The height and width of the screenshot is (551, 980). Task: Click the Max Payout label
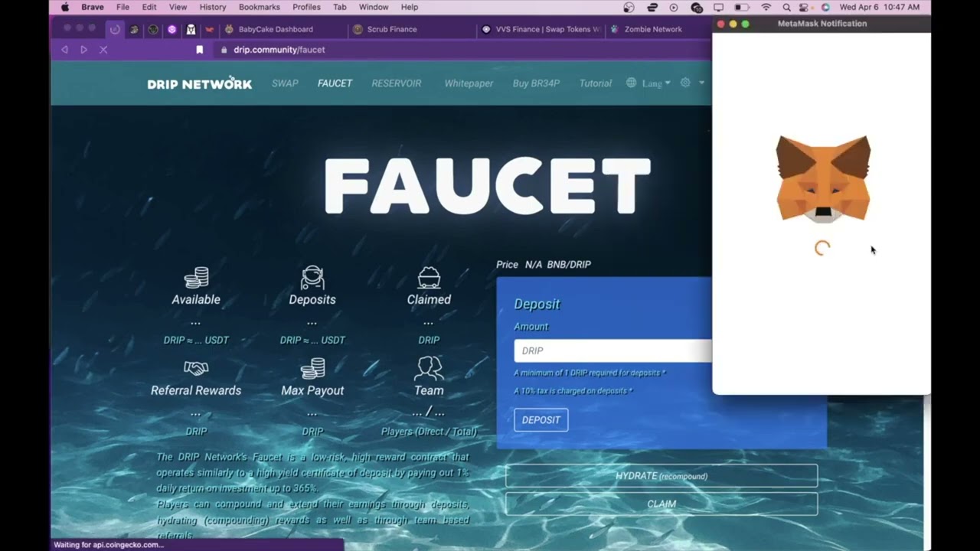(x=312, y=390)
